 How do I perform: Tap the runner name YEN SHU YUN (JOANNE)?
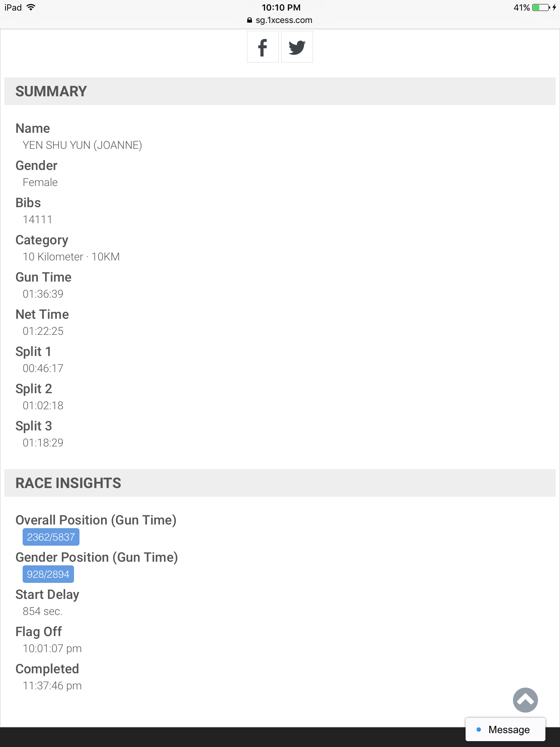coord(82,145)
